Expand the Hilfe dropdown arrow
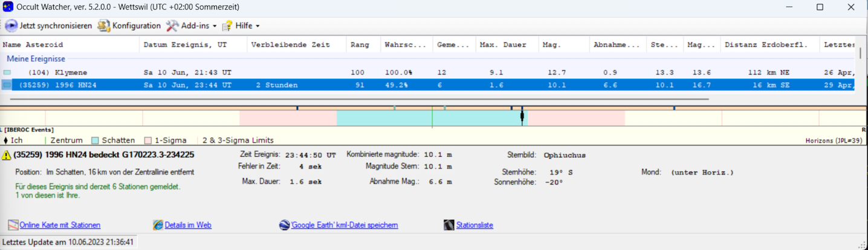Viewport: 868px width, 250px height. (257, 26)
